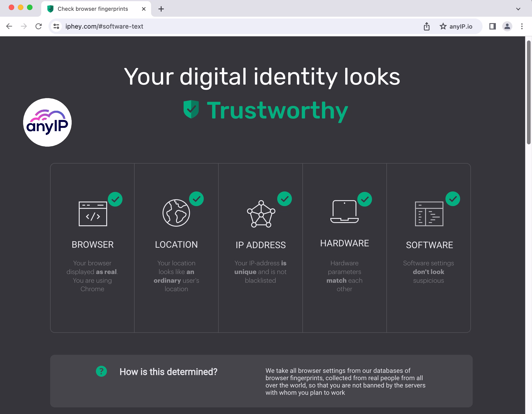Click the green checkmark on the Browser card
The width and height of the screenshot is (532, 414).
[115, 199]
